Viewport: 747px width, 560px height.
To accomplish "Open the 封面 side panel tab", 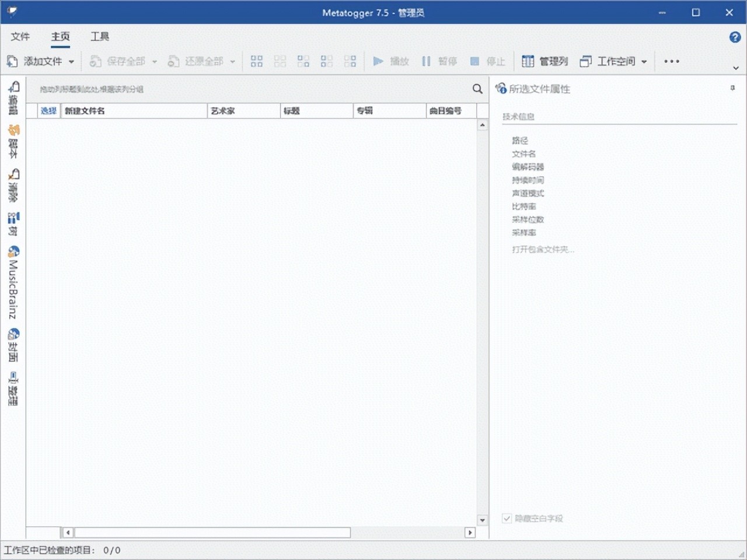I will click(x=13, y=345).
